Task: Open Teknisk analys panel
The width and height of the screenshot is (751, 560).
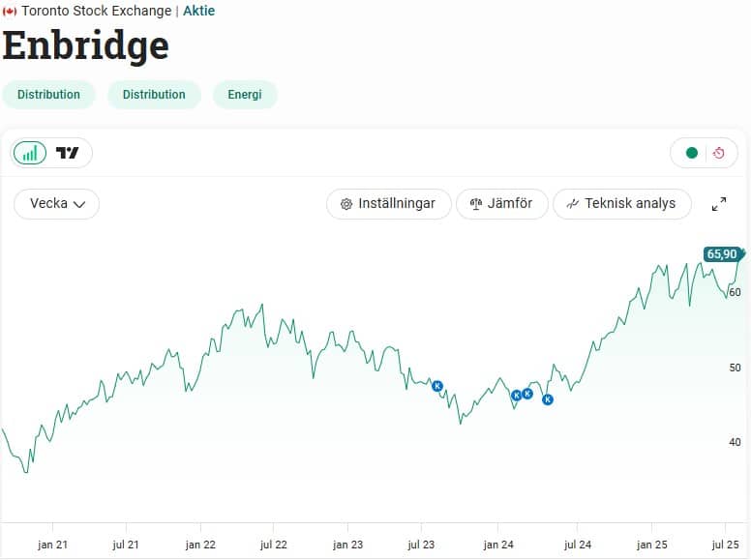Action: pyautogui.click(x=621, y=204)
